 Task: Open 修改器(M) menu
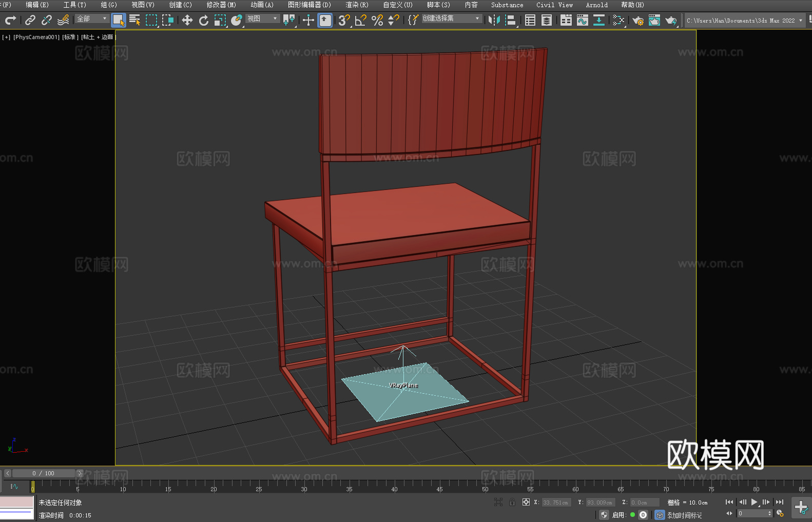[x=221, y=5]
